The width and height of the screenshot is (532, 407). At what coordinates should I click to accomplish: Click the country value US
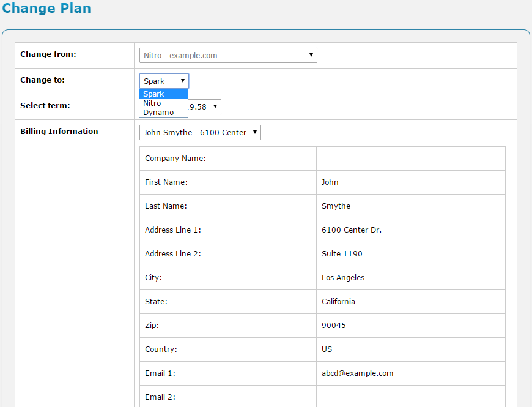click(x=327, y=349)
